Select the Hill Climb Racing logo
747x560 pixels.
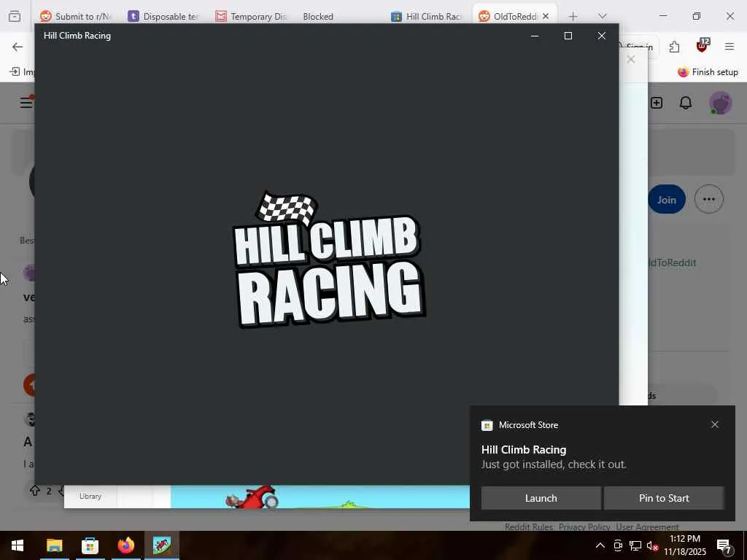pos(329,259)
